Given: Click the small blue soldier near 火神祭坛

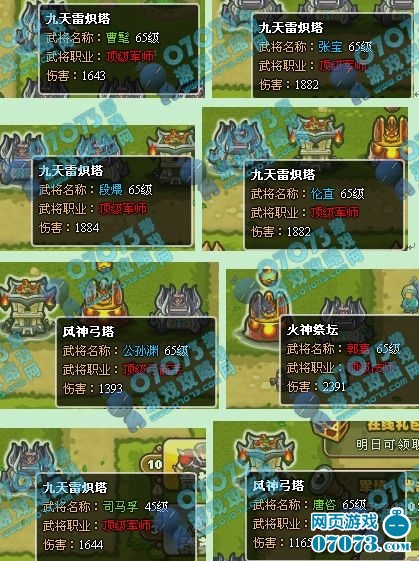Looking at the screenshot, I should [409, 298].
